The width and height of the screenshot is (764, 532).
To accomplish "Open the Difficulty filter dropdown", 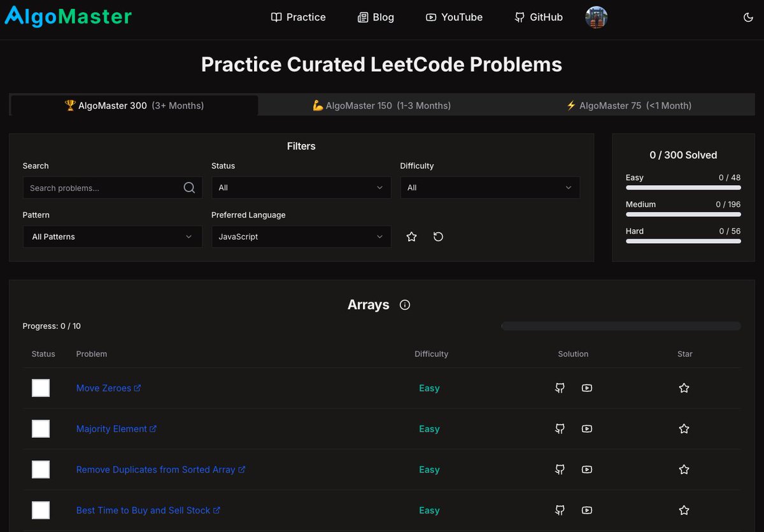I will [490, 188].
